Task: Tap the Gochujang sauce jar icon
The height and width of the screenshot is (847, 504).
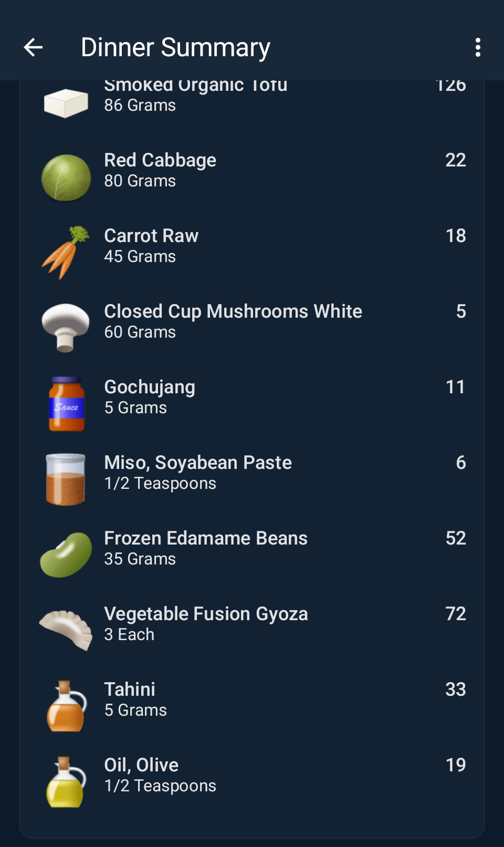Action: coord(66,404)
